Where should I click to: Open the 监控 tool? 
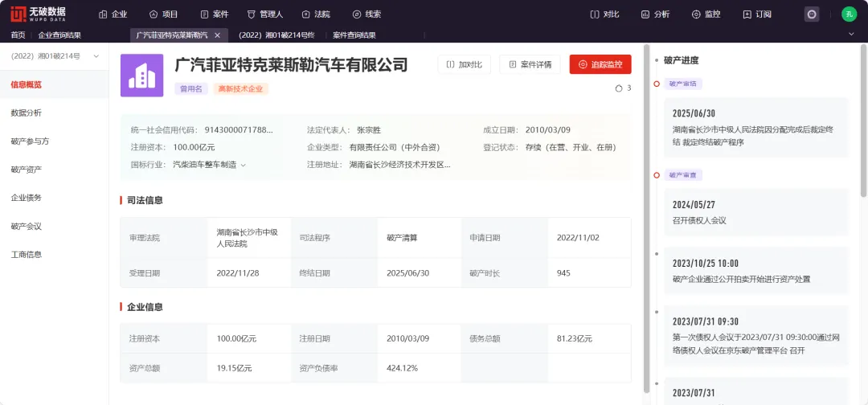tap(706, 14)
